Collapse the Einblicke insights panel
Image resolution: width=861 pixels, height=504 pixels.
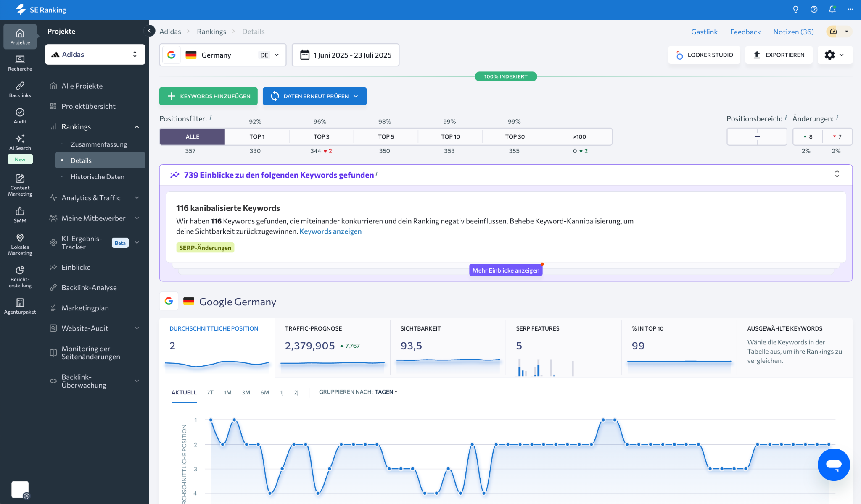pos(837,174)
